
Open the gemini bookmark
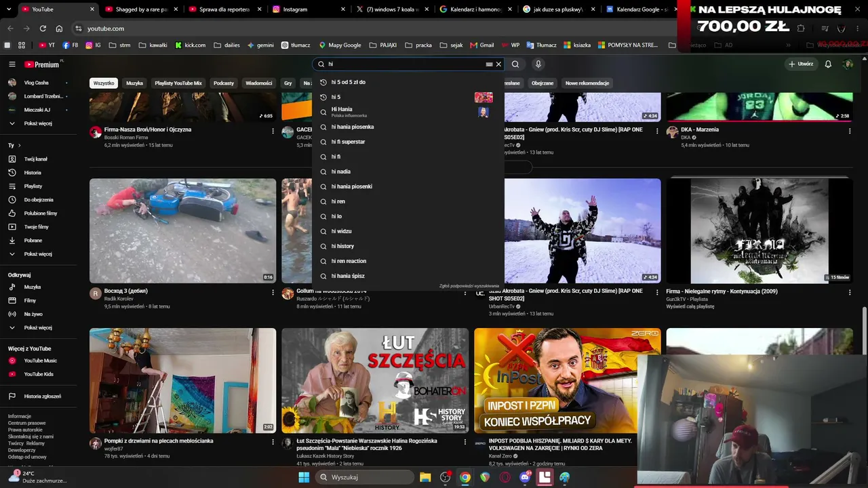click(x=260, y=45)
